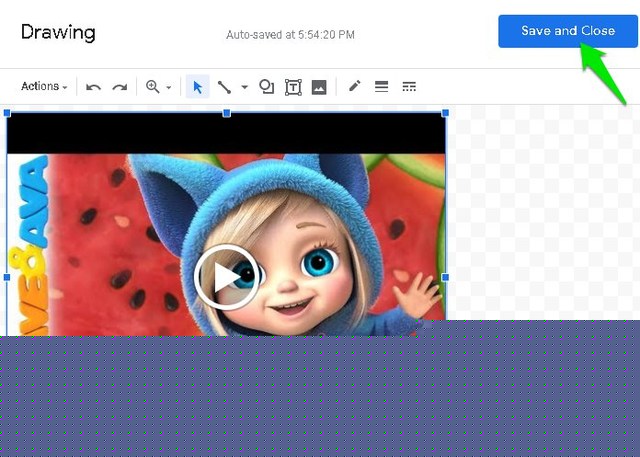Click the right-middle resize handle
The image size is (640, 457).
pos(445,277)
